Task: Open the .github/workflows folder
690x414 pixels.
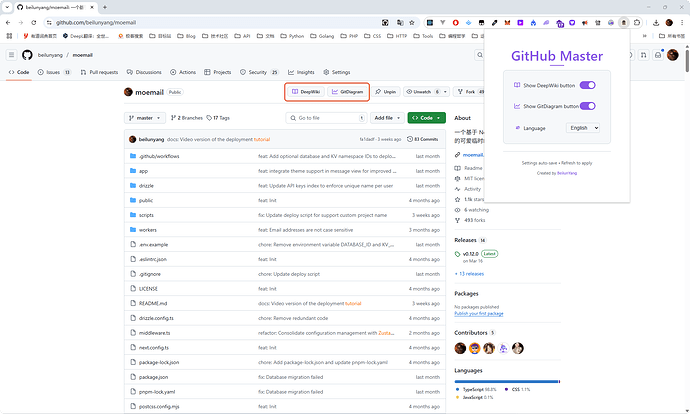Action: [159, 156]
